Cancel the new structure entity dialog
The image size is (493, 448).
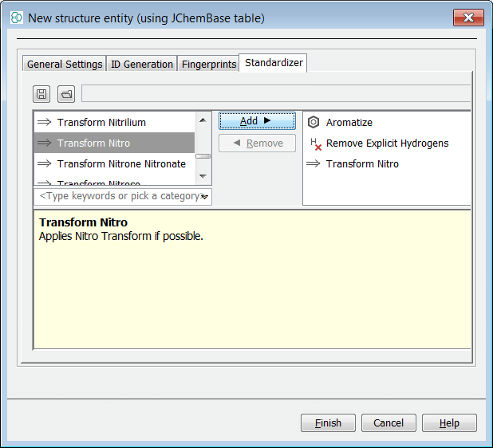coord(388,423)
